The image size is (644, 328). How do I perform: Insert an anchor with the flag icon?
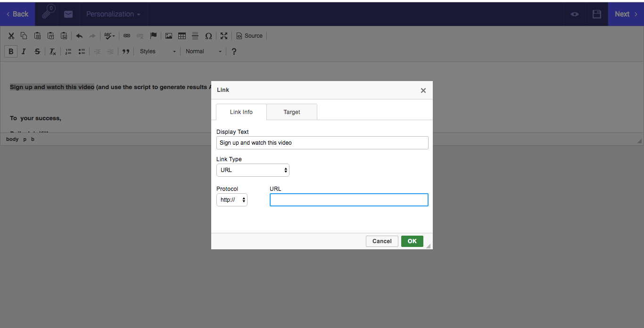pyautogui.click(x=153, y=36)
